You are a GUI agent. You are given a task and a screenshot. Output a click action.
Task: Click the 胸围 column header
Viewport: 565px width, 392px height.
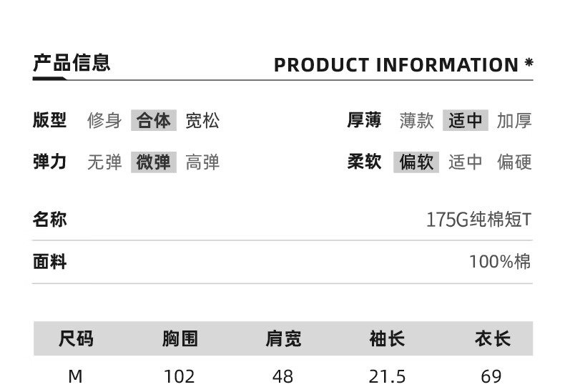pos(180,338)
